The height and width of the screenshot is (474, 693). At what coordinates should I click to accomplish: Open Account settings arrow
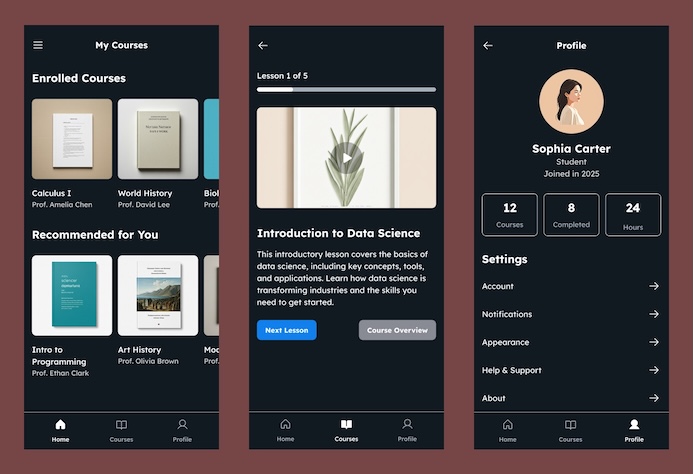tap(654, 286)
